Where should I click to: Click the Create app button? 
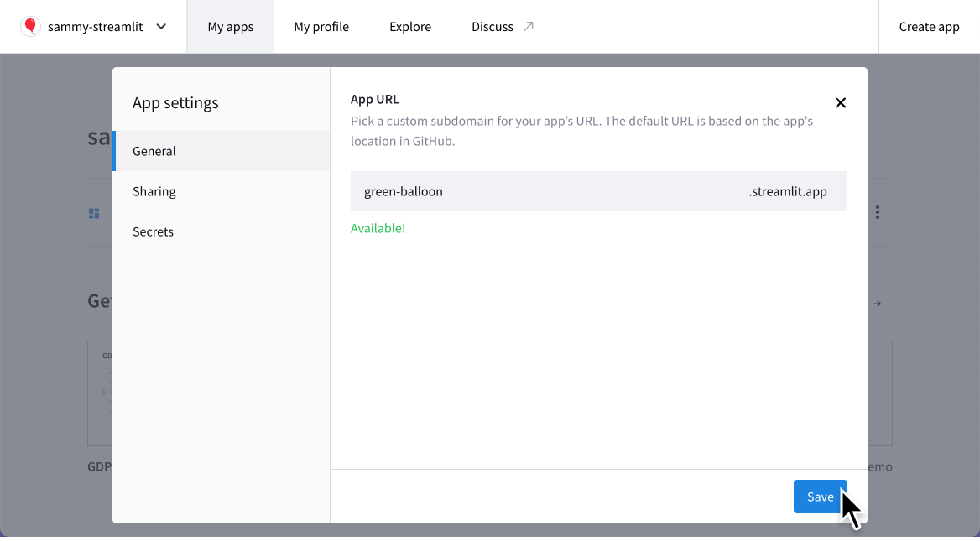(929, 26)
